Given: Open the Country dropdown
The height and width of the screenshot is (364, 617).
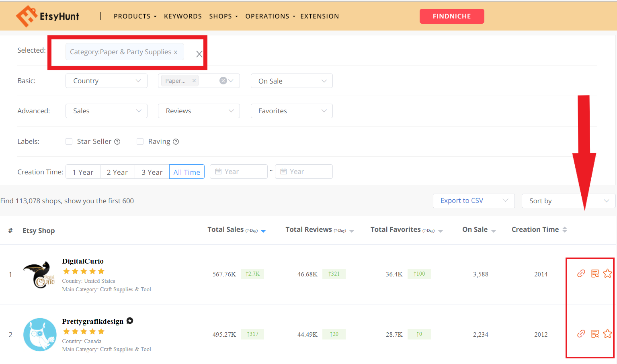Looking at the screenshot, I should (107, 81).
